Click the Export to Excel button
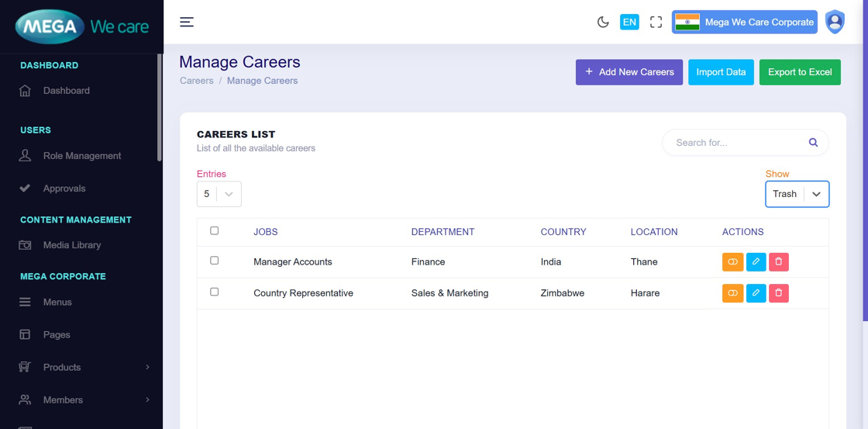Screen dimensions: 868x429 point(799,72)
